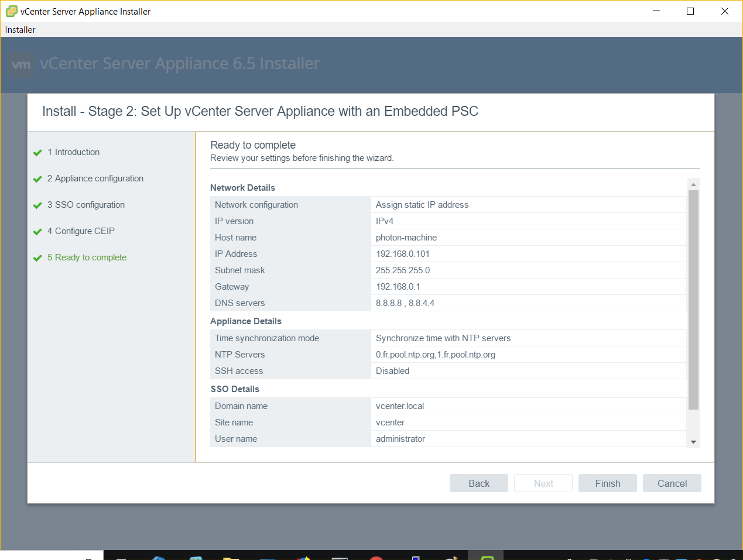Click Finish to complete the wizard
The image size is (743, 560).
coord(608,483)
